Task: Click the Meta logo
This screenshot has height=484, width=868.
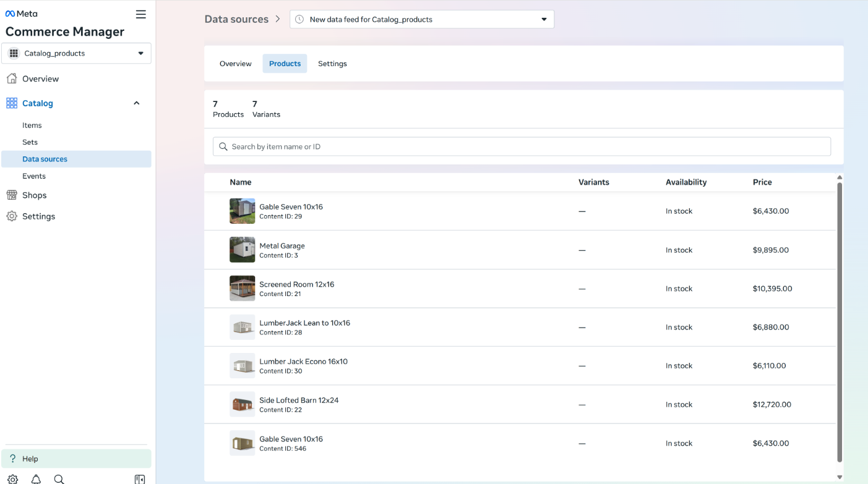Action: pos(22,14)
